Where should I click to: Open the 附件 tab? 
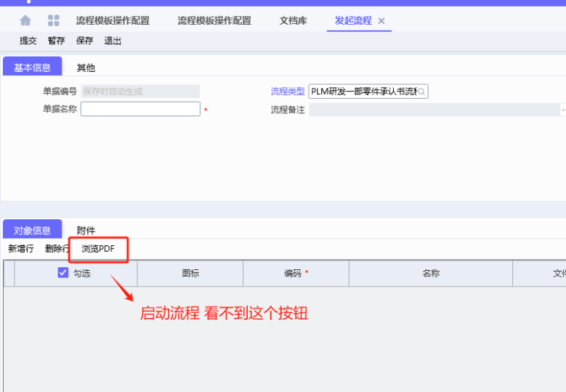click(x=86, y=231)
